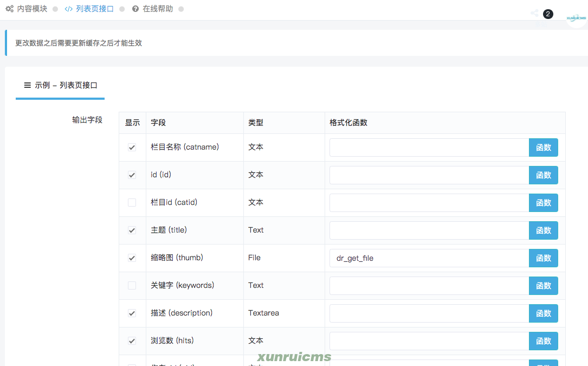Check the 关键字 (keywords) display checkbox
Viewport: 588px width, 366px height.
point(132,286)
